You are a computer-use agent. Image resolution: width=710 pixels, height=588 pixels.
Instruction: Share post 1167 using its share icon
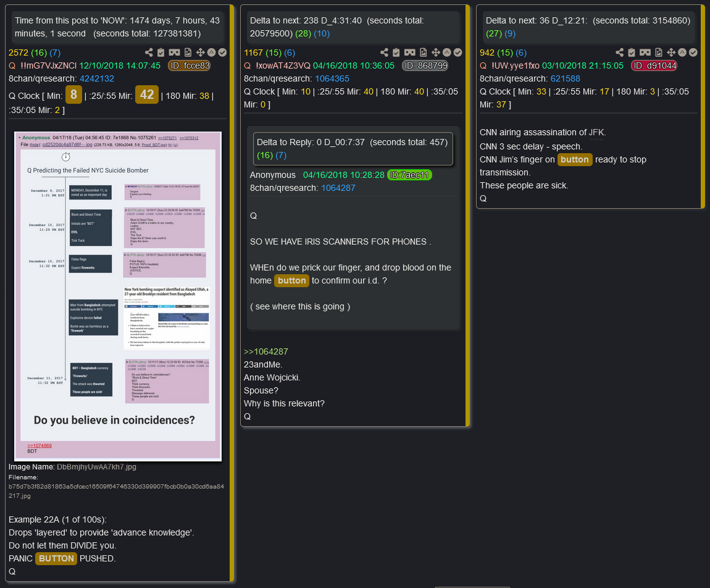384,52
